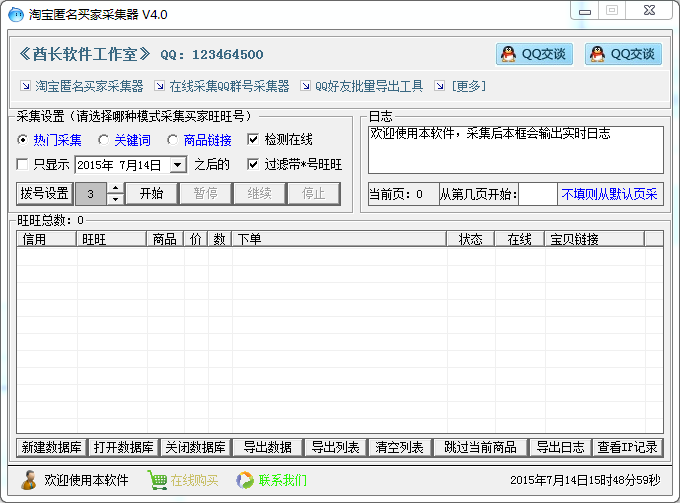Click the first QQ交谈 penguin button
Screen dimensions: 680x503
(534, 54)
